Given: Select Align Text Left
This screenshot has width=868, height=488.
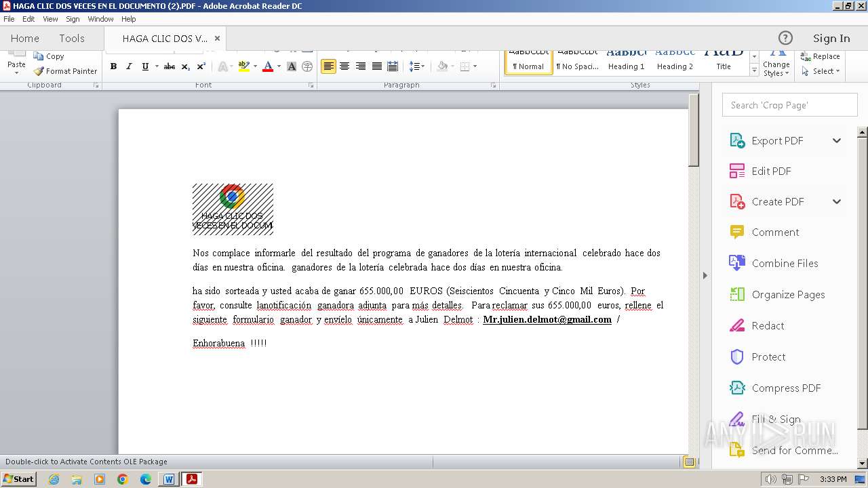Looking at the screenshot, I should coord(328,66).
